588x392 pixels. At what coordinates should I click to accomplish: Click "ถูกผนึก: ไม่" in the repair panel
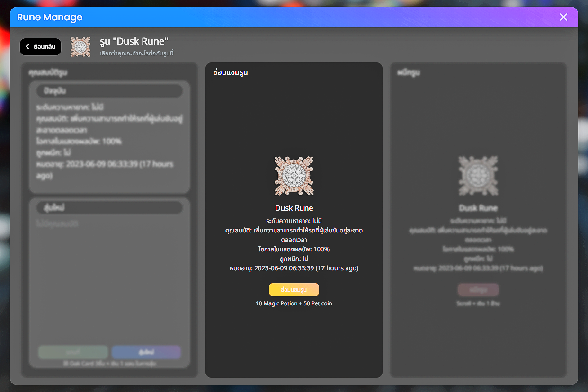pos(294,258)
